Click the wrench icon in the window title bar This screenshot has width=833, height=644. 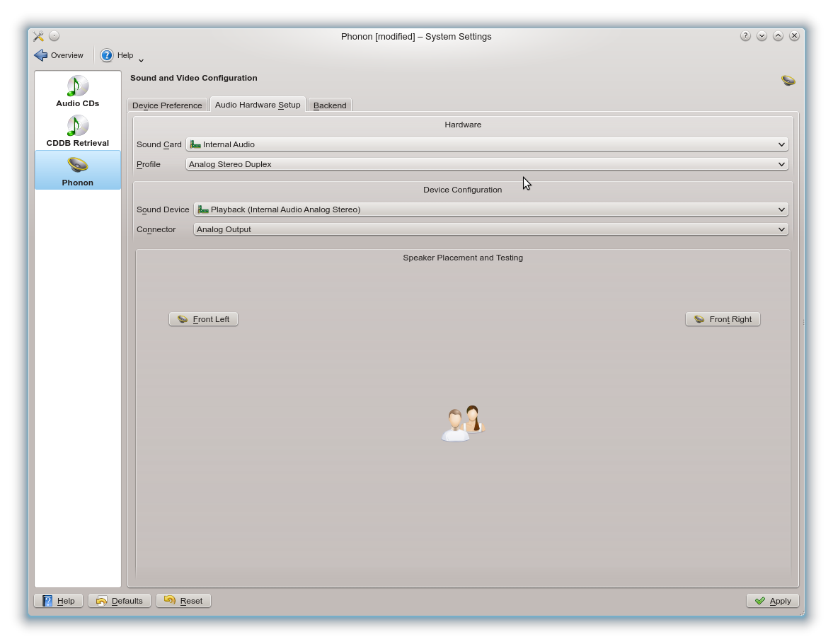pyautogui.click(x=38, y=36)
